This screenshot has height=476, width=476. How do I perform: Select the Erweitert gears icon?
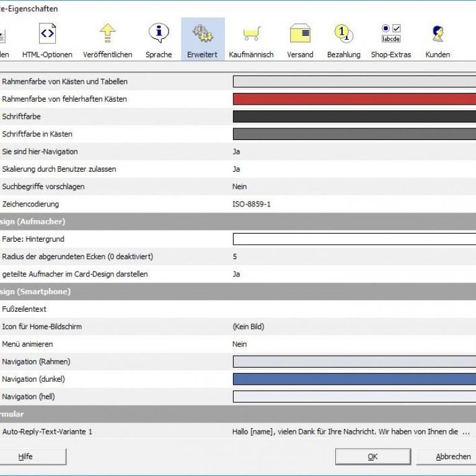coord(203,34)
